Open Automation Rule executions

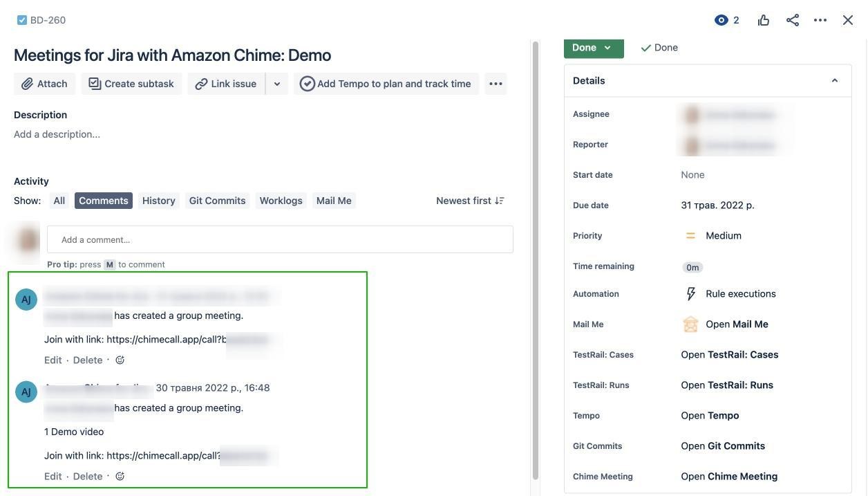coord(741,294)
